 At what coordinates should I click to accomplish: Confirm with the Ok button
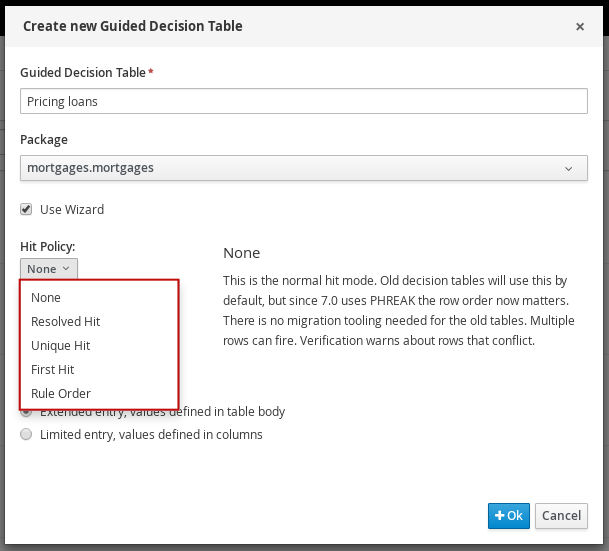509,516
